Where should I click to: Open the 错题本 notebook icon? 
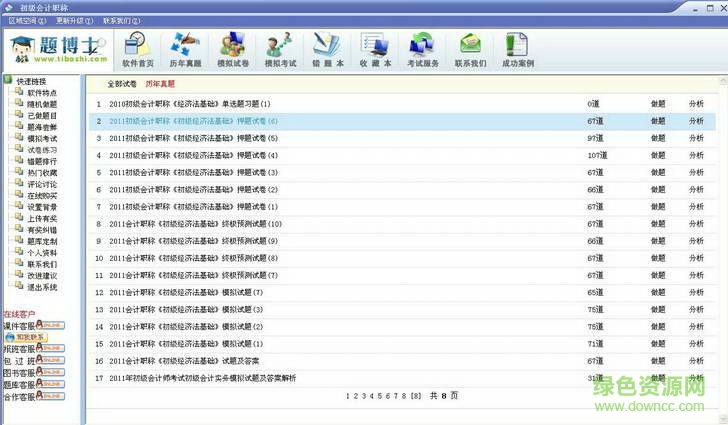(327, 49)
